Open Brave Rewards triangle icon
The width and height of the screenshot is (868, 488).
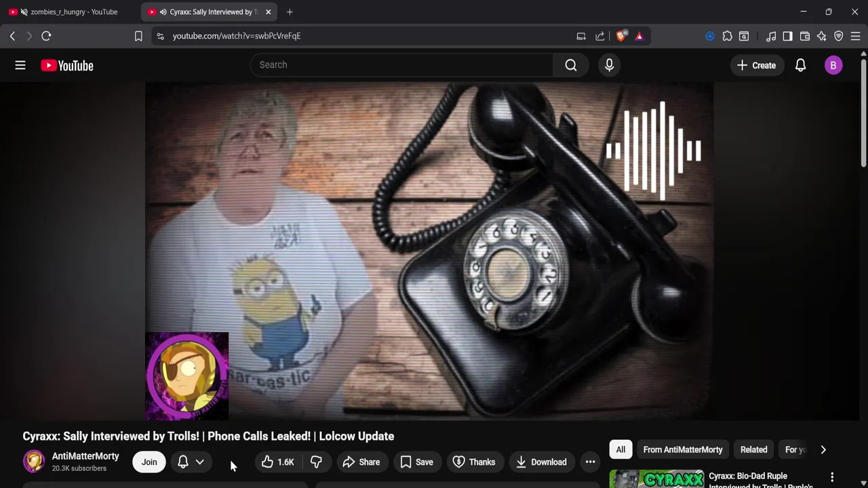click(x=639, y=36)
